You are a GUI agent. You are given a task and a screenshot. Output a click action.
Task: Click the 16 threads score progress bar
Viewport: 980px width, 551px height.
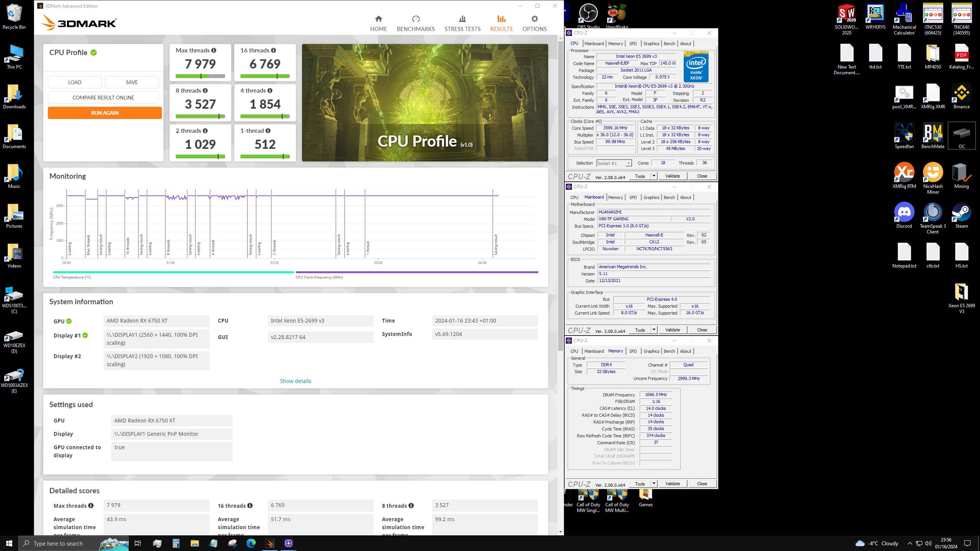265,76
